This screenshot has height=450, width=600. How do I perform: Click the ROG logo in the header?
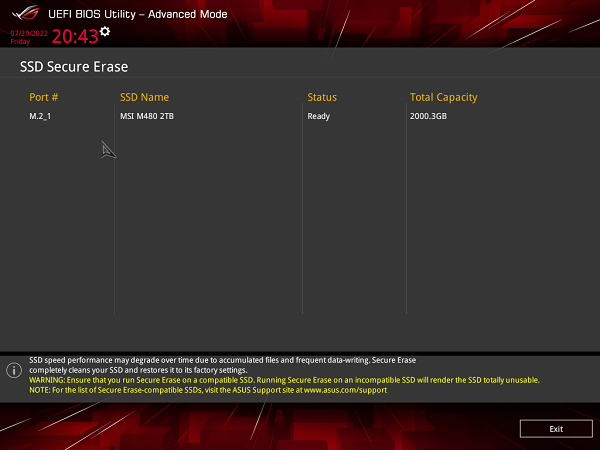click(27, 14)
